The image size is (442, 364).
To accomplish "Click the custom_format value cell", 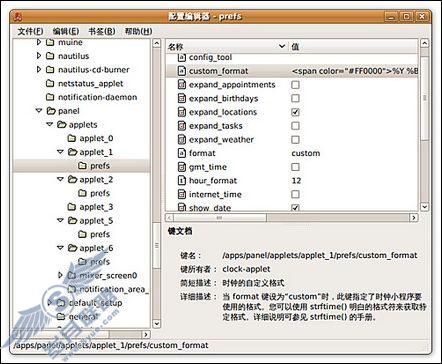I will point(354,71).
